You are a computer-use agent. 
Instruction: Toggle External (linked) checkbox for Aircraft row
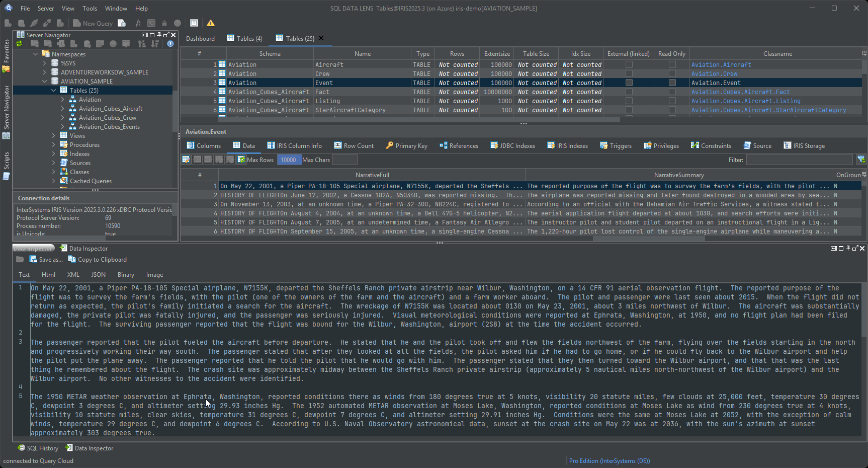click(x=629, y=64)
